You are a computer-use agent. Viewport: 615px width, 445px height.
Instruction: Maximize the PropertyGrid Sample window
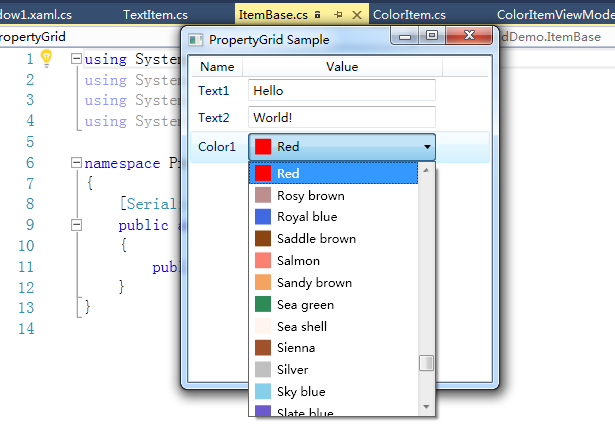[432, 36]
